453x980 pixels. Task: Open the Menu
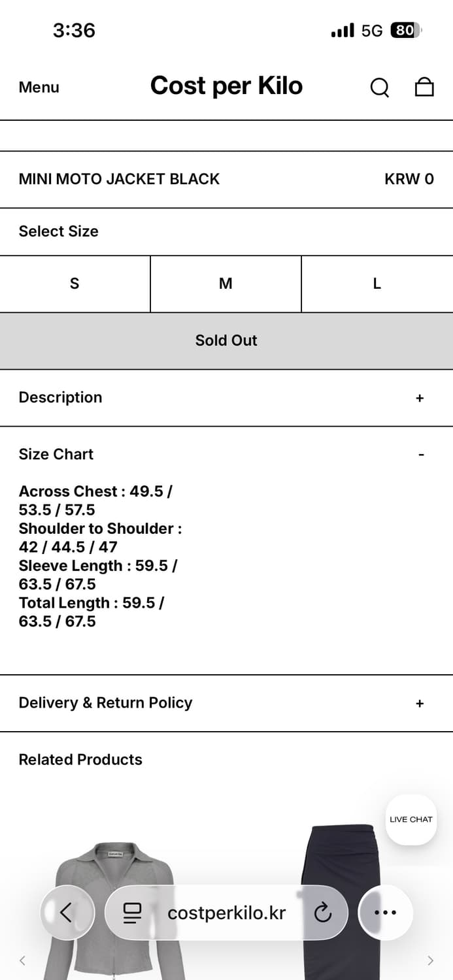[x=39, y=87]
